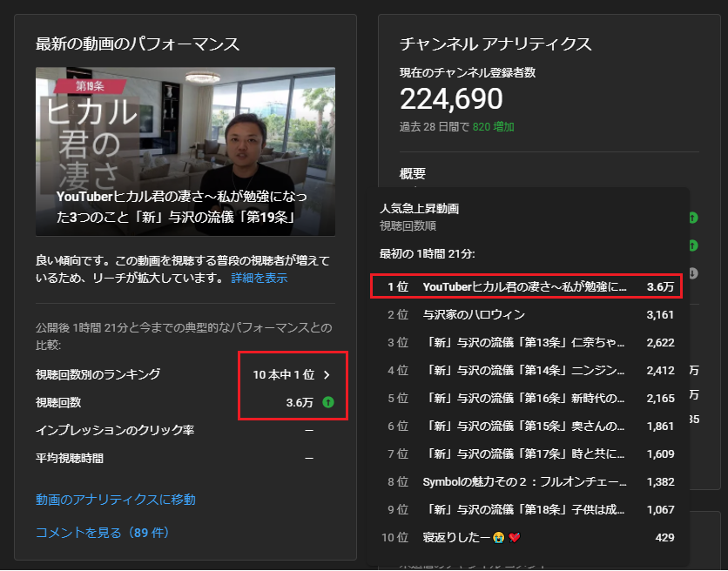728x571 pixels.
Task: Click the video title text under thumbnail
Action: 181,206
